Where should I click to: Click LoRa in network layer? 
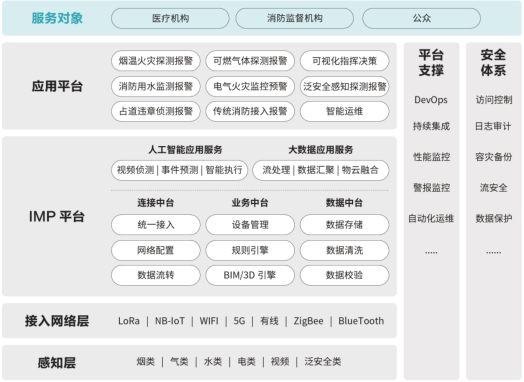click(129, 321)
